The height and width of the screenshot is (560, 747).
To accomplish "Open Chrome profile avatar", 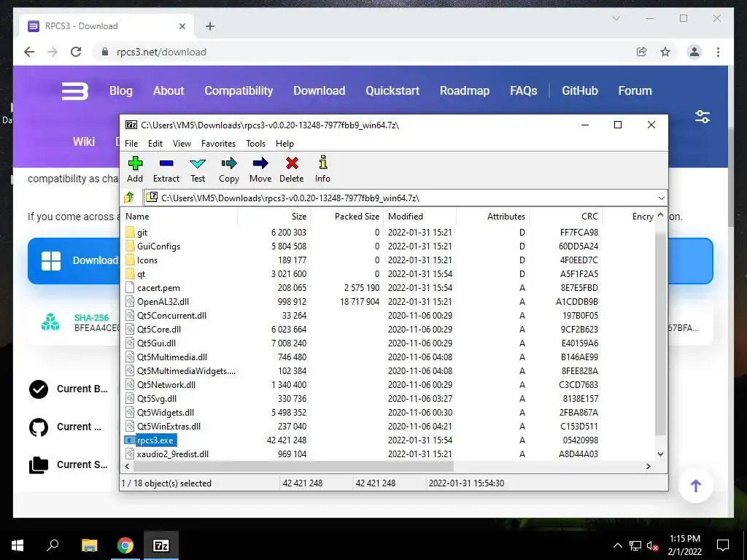I will coord(694,52).
